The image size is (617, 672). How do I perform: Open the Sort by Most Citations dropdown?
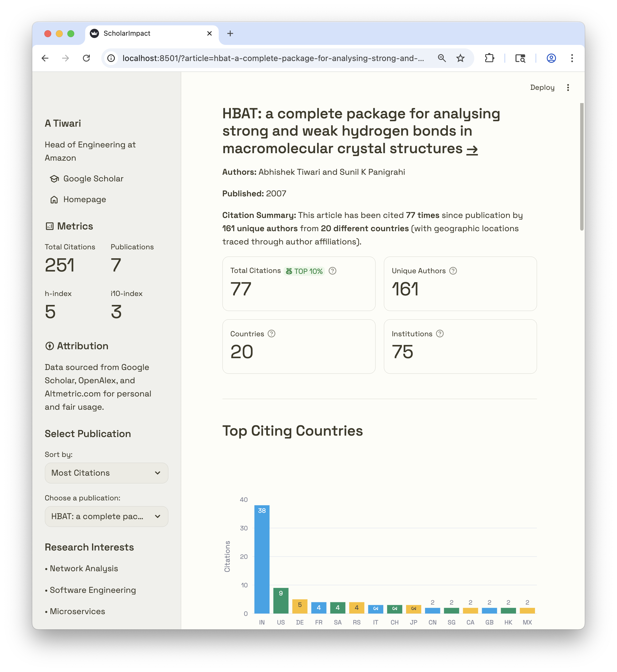106,473
